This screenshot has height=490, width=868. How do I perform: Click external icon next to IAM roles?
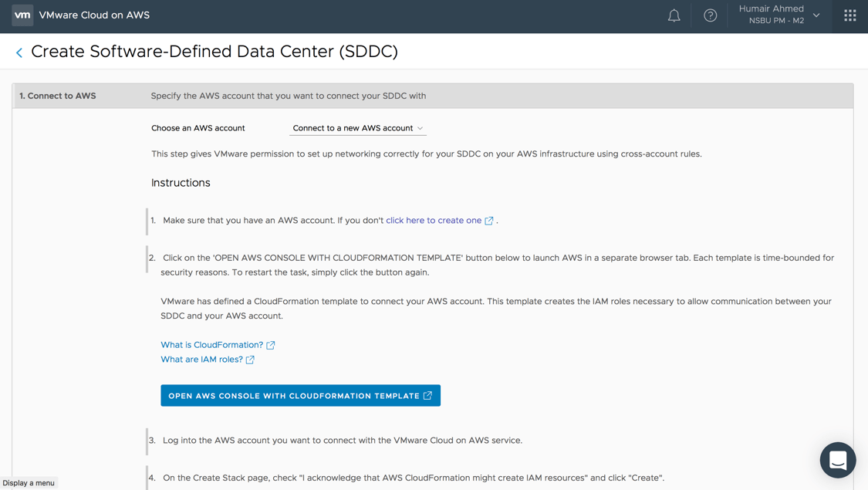(x=250, y=360)
